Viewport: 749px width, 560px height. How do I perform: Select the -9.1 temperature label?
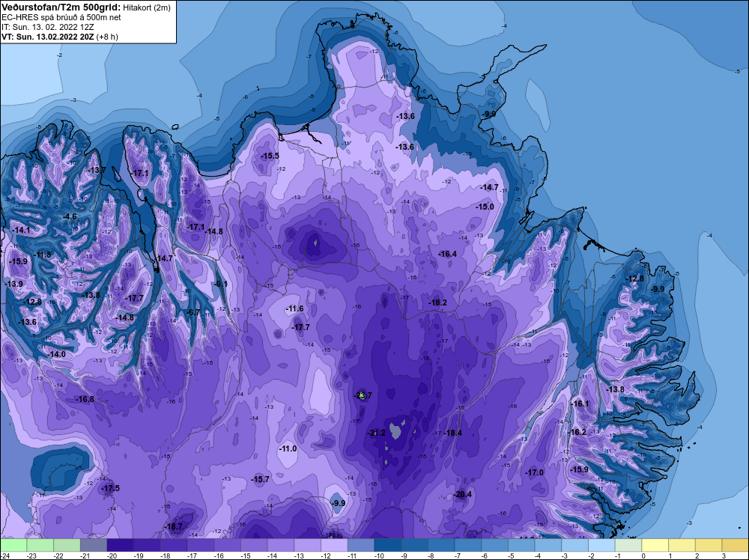point(221,284)
